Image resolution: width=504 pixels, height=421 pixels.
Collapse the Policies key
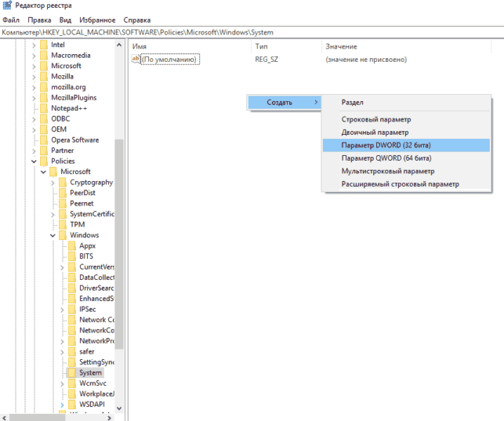[34, 162]
